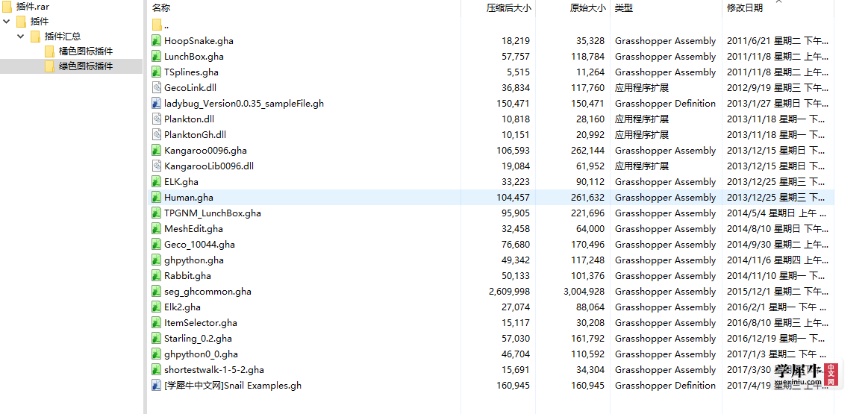
Task: Click the date 2016/2/1 of Elk2.gha
Action: coord(778,307)
